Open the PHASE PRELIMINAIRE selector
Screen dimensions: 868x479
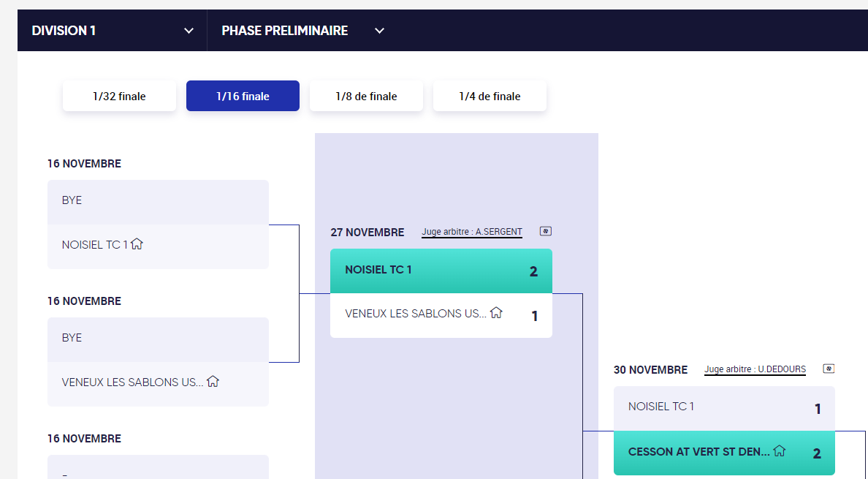tap(302, 31)
